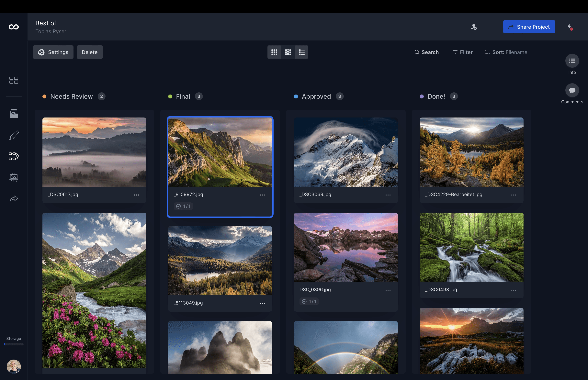This screenshot has width=588, height=380.
Task: Select the pencil edit icon in sidebar
Action: pyautogui.click(x=14, y=135)
